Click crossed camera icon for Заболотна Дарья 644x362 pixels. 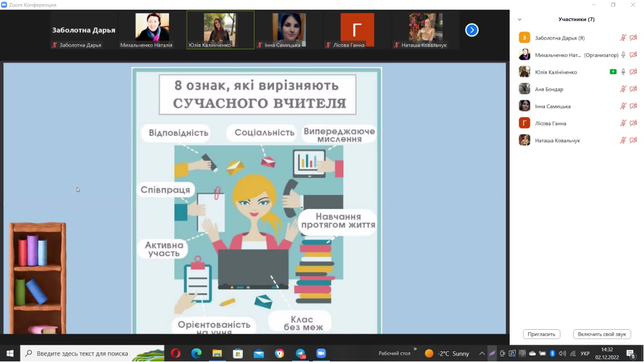click(633, 38)
